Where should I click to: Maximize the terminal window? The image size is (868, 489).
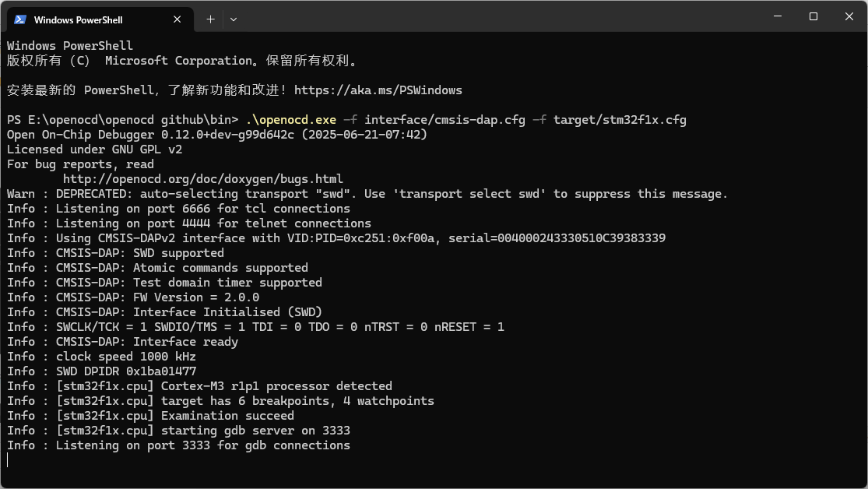[814, 16]
